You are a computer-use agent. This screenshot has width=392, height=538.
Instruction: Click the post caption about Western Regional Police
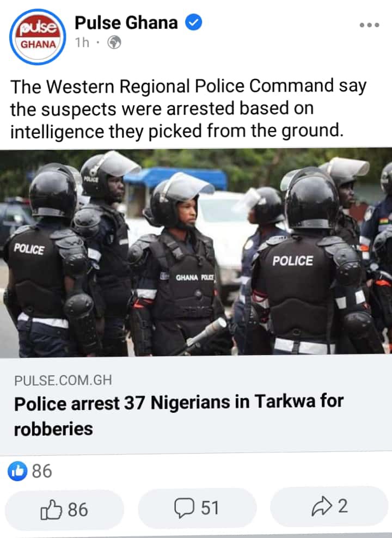click(x=188, y=108)
